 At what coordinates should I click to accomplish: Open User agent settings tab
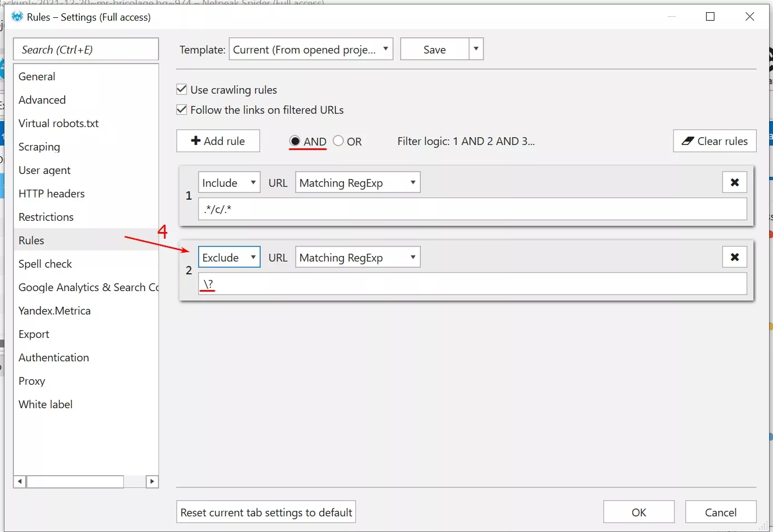(86, 170)
